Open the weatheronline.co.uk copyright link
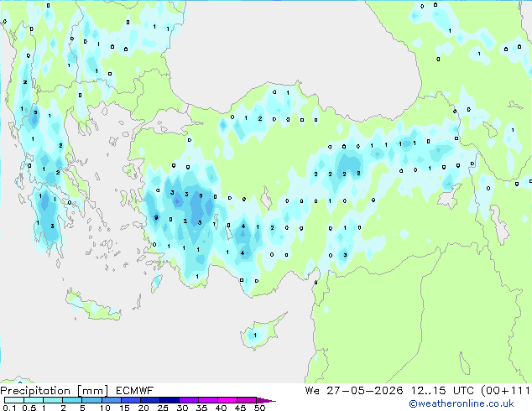 (x=461, y=403)
